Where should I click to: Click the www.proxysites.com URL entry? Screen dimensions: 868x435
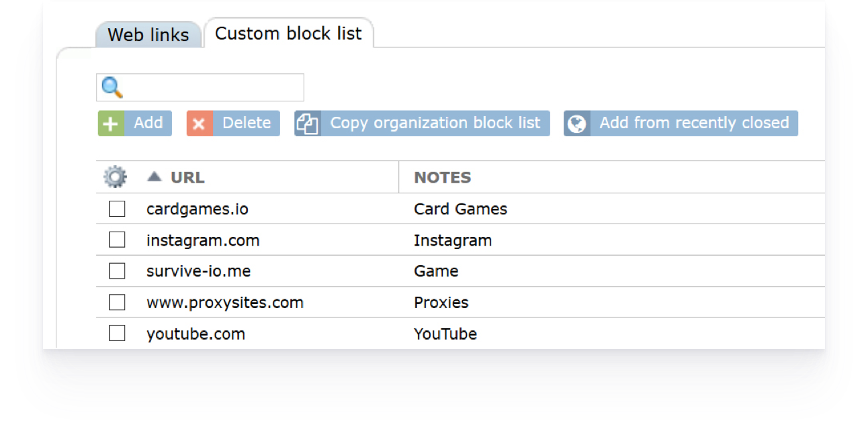[225, 303]
